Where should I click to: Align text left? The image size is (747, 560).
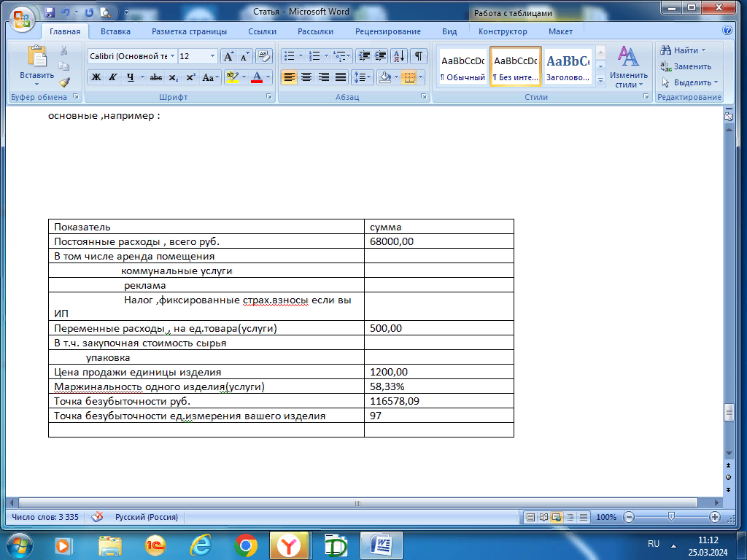289,77
